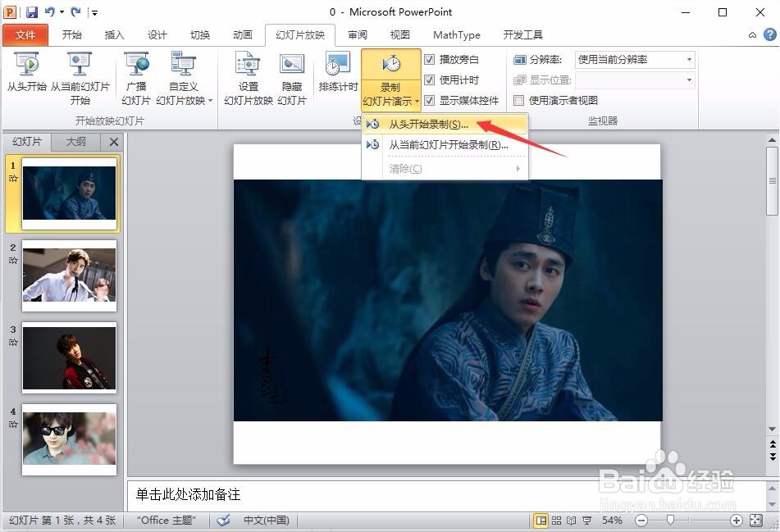Switch to the 切换 ribbon tab
The image size is (780, 532).
tap(200, 34)
